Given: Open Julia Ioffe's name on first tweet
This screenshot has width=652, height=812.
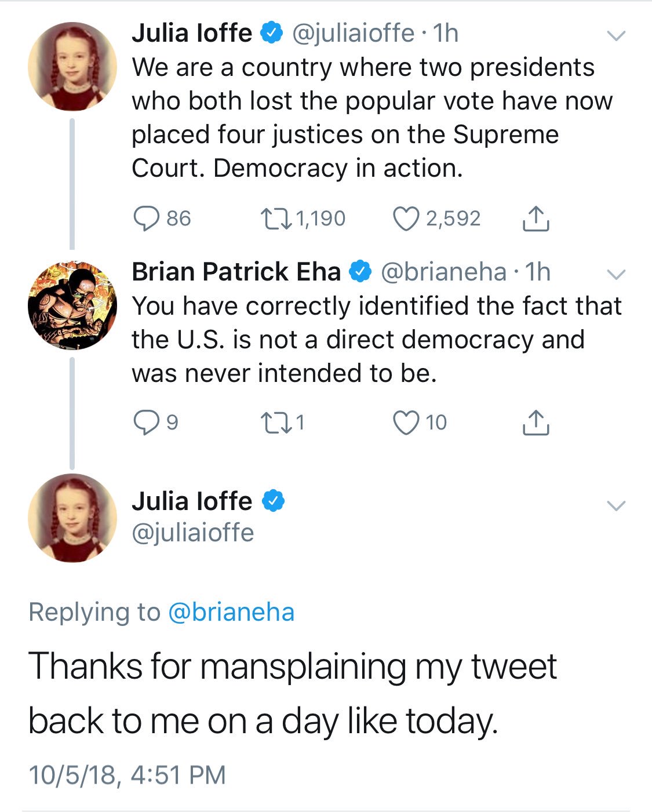Looking at the screenshot, I should point(192,34).
